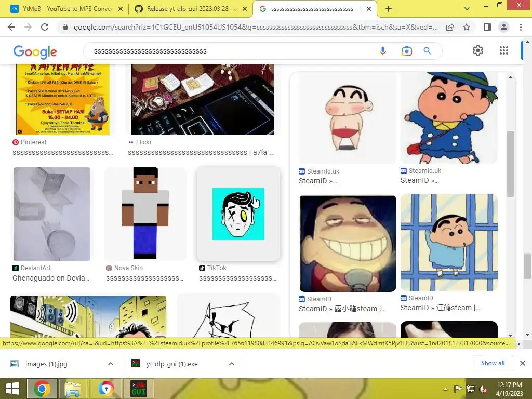Open Shin-chan climbing blue bars image
The height and width of the screenshot is (399, 532).
pos(449,242)
